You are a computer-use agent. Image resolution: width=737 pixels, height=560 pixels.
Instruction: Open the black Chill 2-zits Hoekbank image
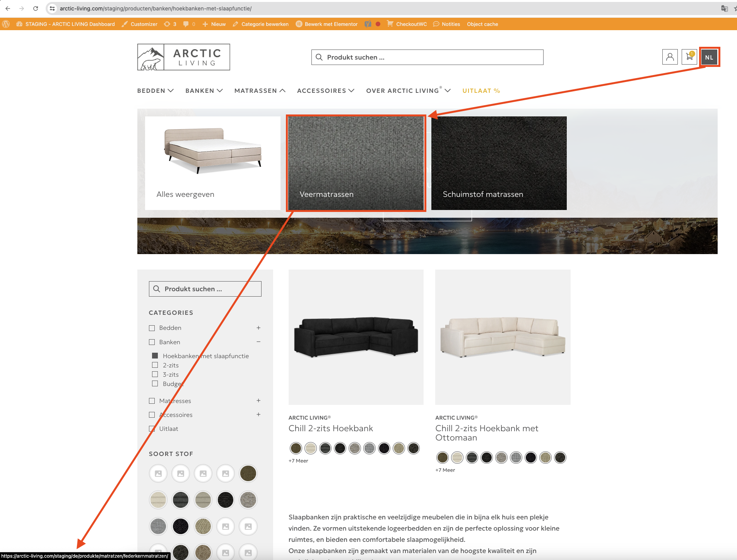point(356,337)
